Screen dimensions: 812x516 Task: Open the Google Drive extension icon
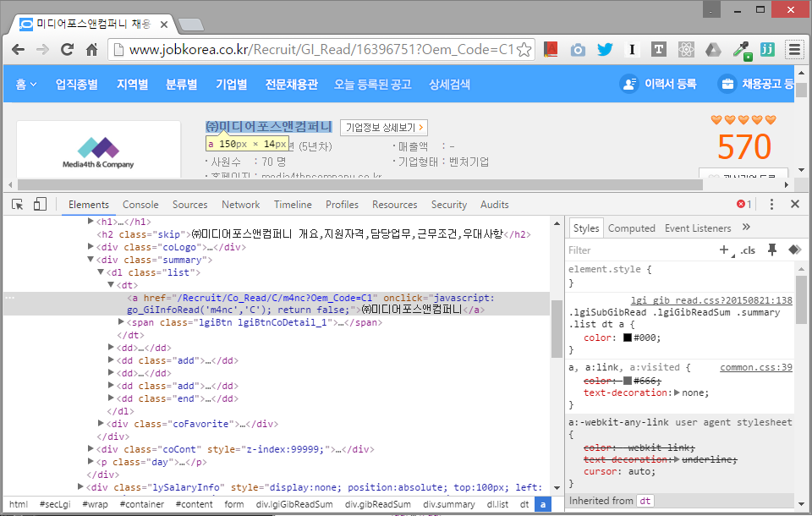pyautogui.click(x=713, y=50)
